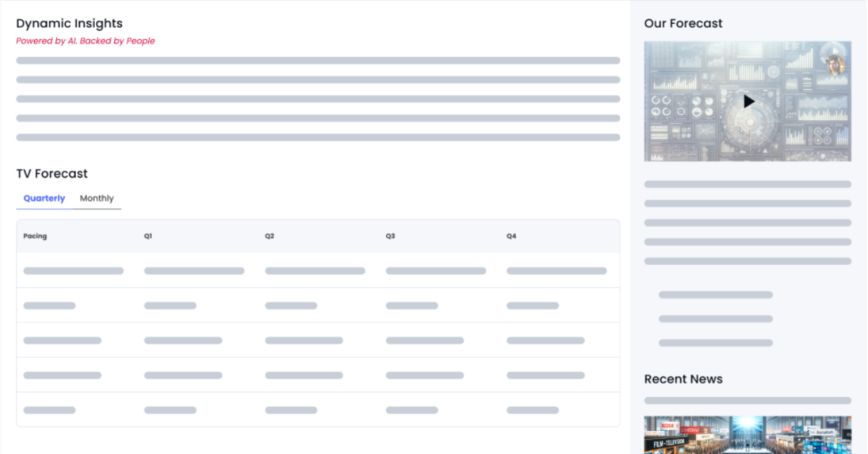This screenshot has height=454, width=868.
Task: Open the Recent News article image
Action: point(748,434)
